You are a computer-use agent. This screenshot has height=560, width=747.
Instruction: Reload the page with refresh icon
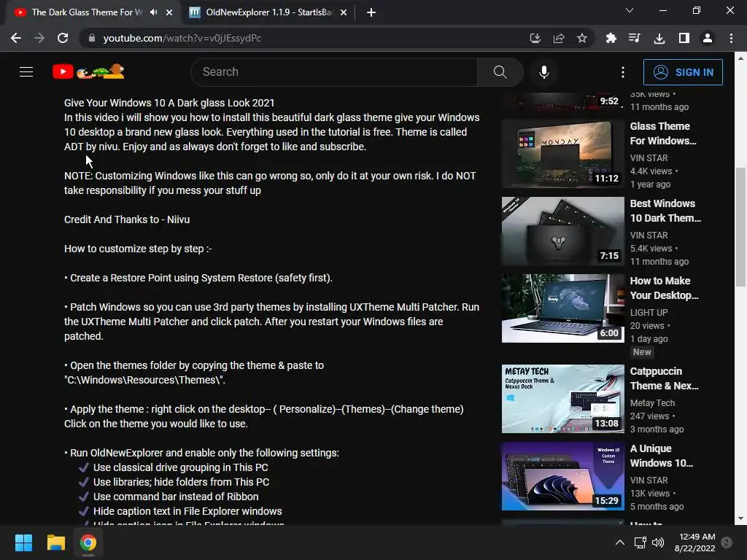[x=63, y=38]
